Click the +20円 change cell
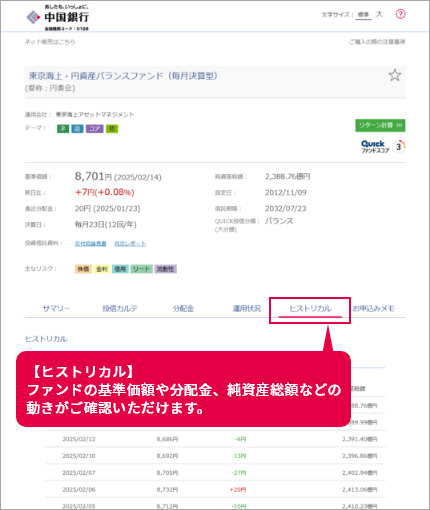The width and height of the screenshot is (430, 510). [238, 490]
